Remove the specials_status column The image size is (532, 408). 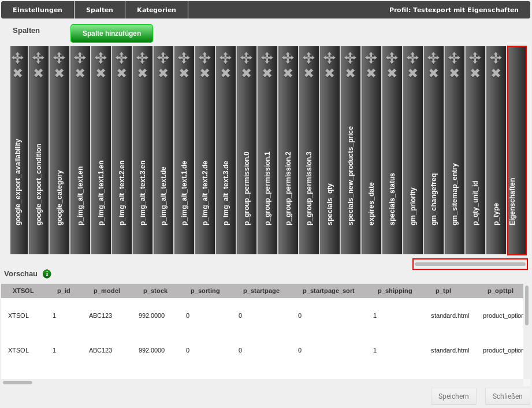392,73
